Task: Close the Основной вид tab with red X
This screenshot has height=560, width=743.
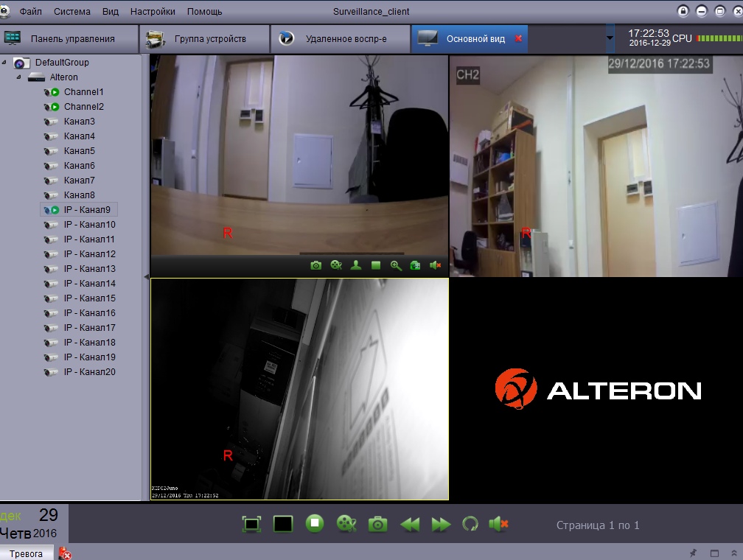Action: (x=518, y=38)
